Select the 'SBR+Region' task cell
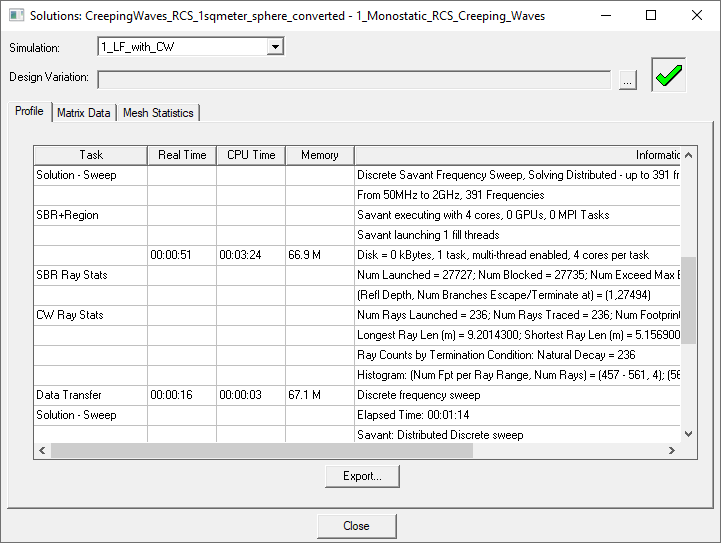The width and height of the screenshot is (721, 543). [x=91, y=215]
